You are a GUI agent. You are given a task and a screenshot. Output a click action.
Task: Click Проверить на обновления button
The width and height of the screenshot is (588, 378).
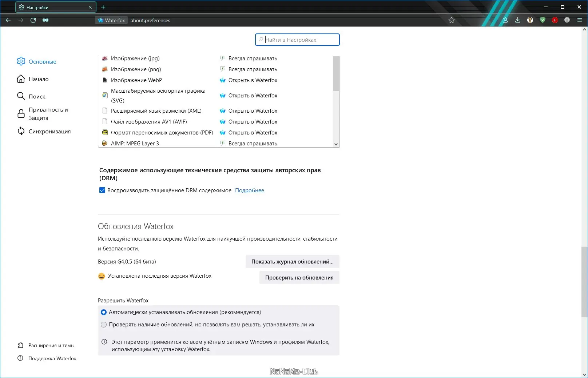(299, 278)
